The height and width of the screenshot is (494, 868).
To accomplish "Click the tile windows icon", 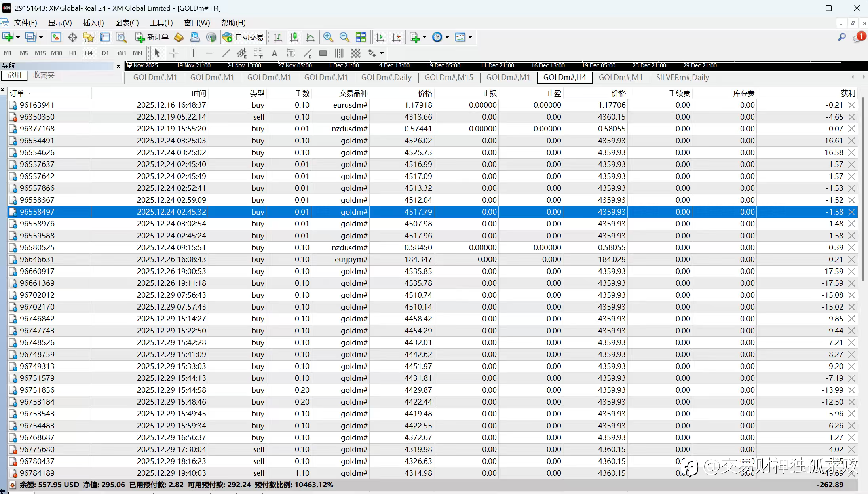I will click(x=361, y=37).
